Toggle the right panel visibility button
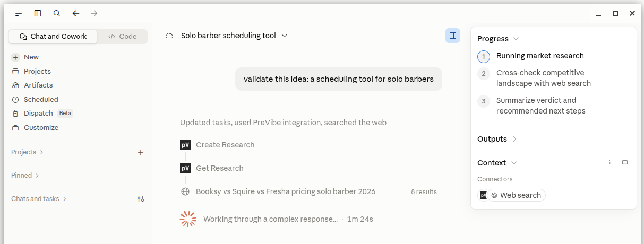The image size is (644, 244). tap(453, 36)
